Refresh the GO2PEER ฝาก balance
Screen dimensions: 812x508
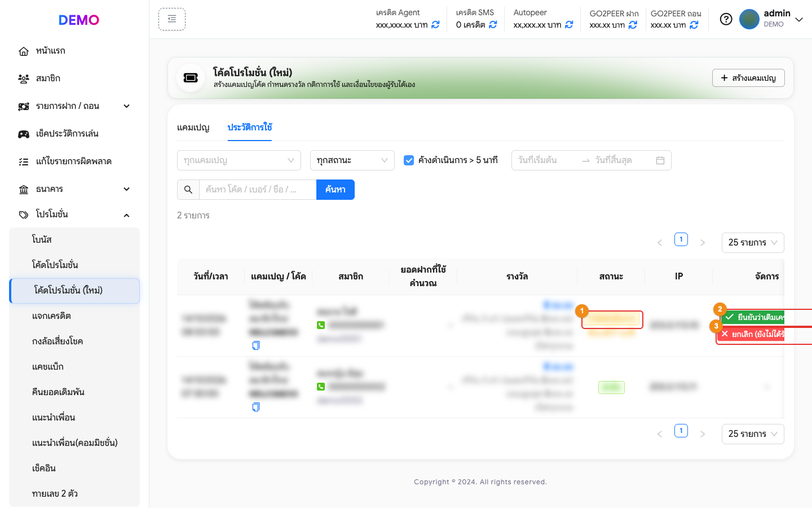(x=633, y=25)
